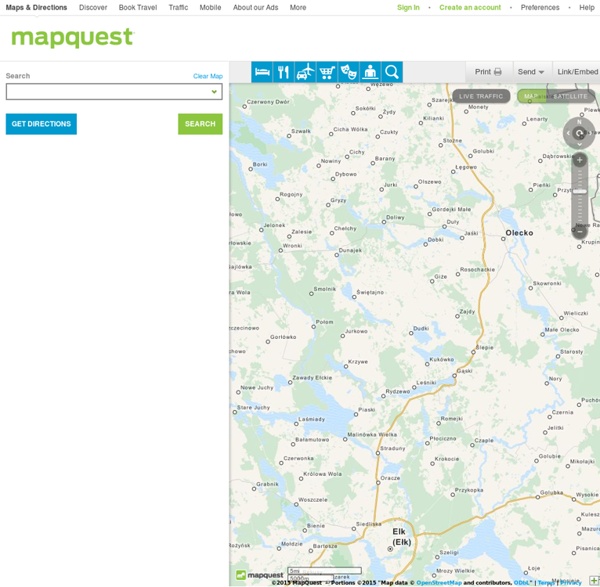
Task: Click the magnifying glass icon in map toolbar
Action: click(x=392, y=72)
